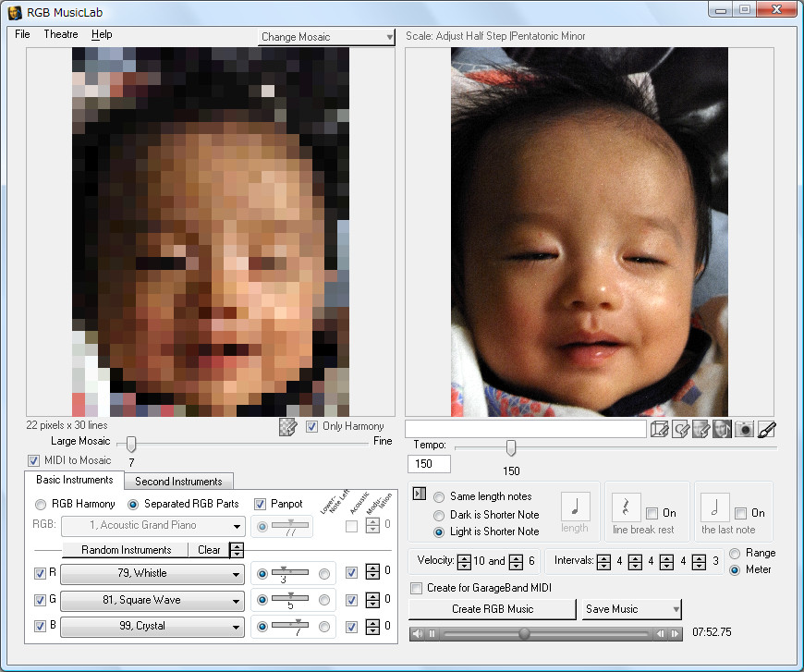Open the B instrument dropdown 99, Crystal
This screenshot has width=804, height=672.
(152, 627)
